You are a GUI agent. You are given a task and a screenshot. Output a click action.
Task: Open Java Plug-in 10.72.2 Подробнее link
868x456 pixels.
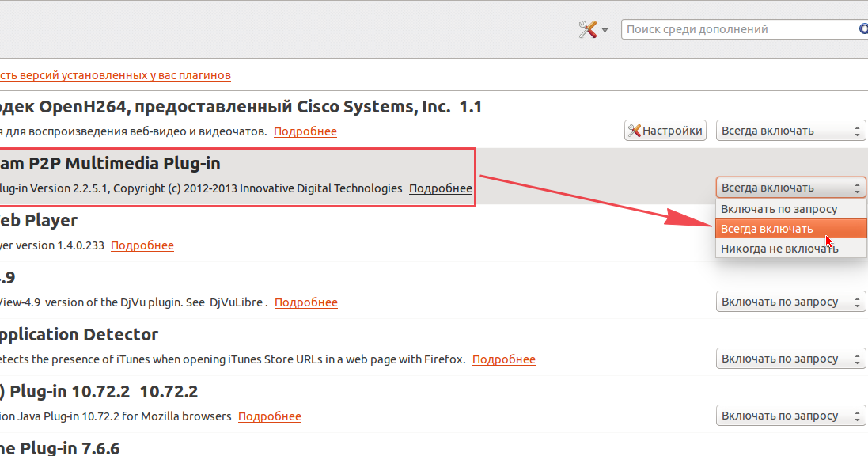(x=270, y=416)
